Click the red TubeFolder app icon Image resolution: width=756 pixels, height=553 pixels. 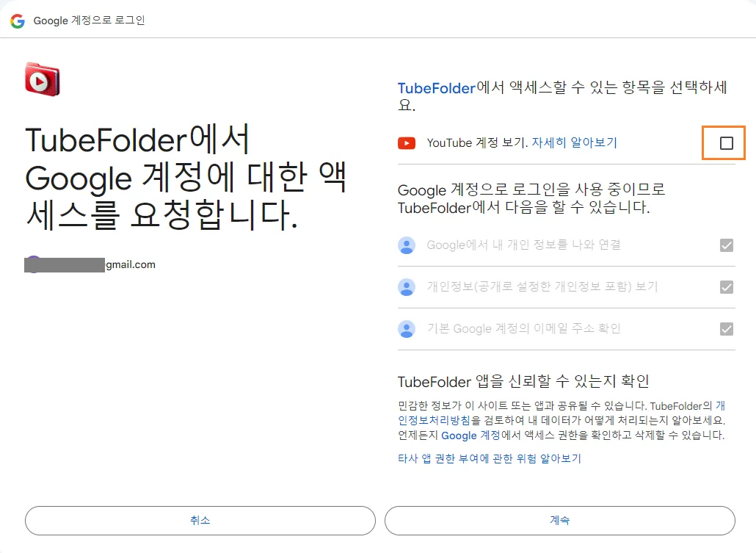point(43,79)
